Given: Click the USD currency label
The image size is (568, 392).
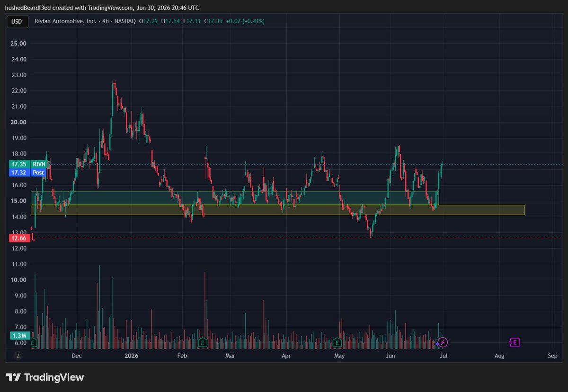Looking at the screenshot, I should [17, 21].
